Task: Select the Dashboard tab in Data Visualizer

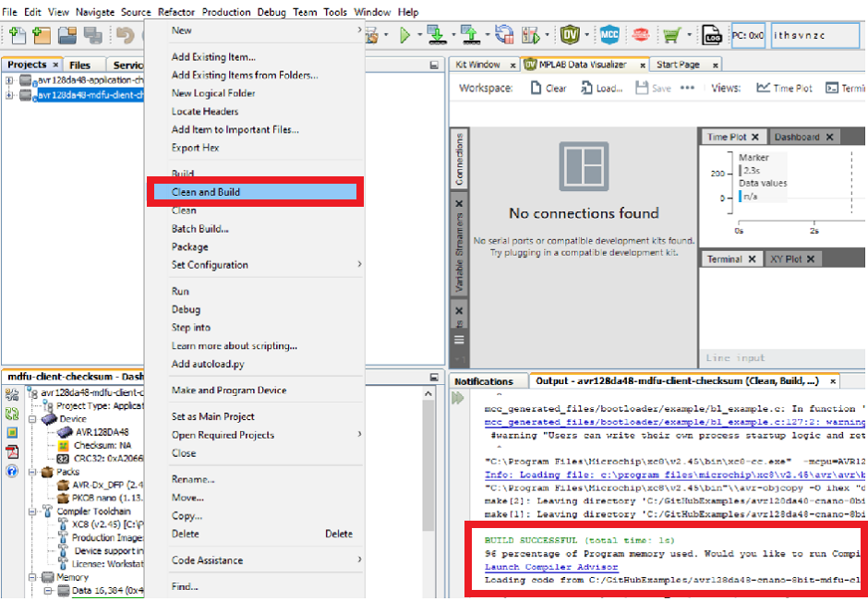Action: click(x=796, y=137)
